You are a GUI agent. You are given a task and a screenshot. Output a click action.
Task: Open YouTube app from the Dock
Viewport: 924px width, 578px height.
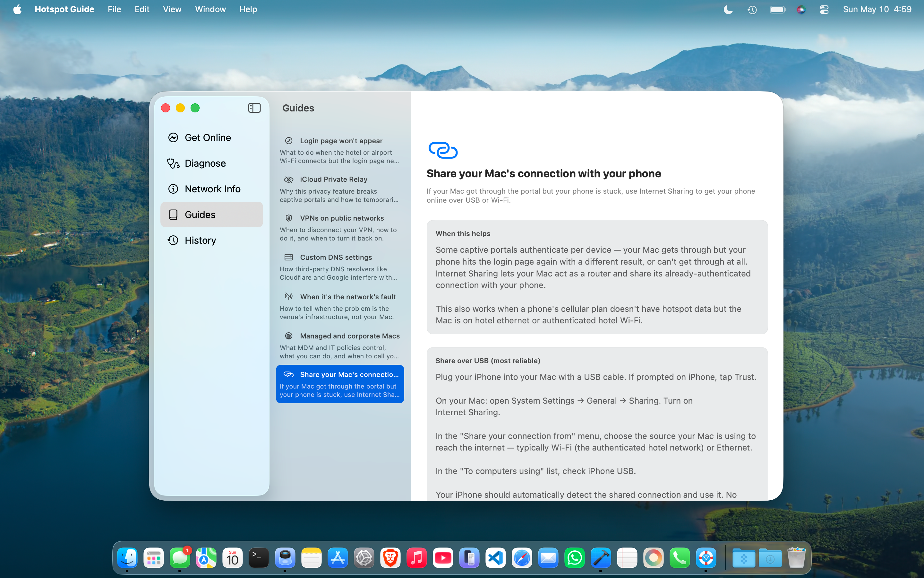point(443,558)
